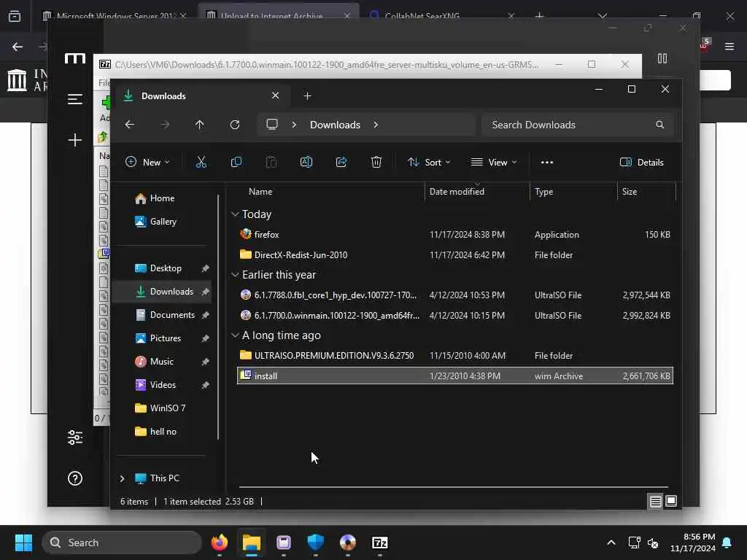Viewport: 747px width, 560px height.
Task: Select the DirectX-Redist-Jun-2010 folder
Action: pyautogui.click(x=455, y=255)
